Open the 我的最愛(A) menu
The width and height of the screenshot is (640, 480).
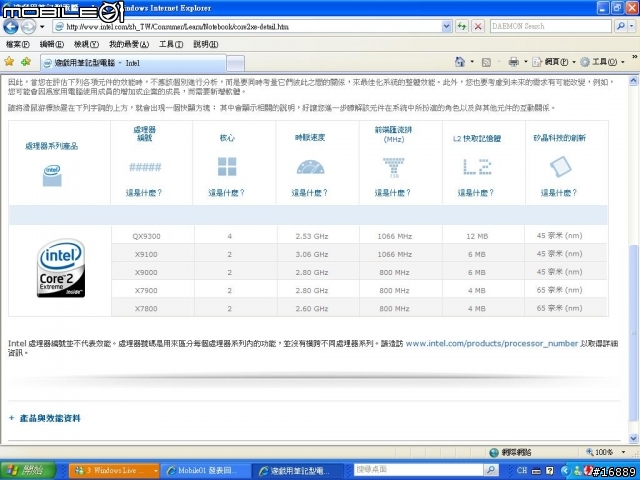click(129, 44)
